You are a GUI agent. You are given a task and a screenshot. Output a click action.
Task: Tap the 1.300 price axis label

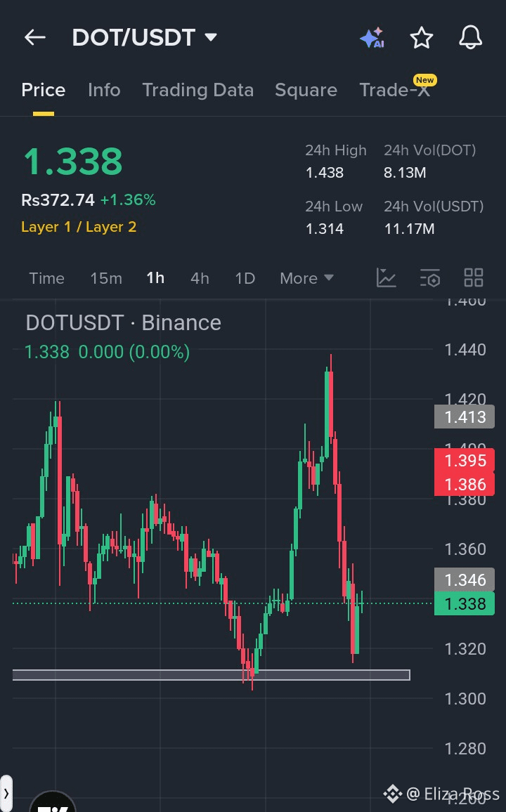point(465,699)
